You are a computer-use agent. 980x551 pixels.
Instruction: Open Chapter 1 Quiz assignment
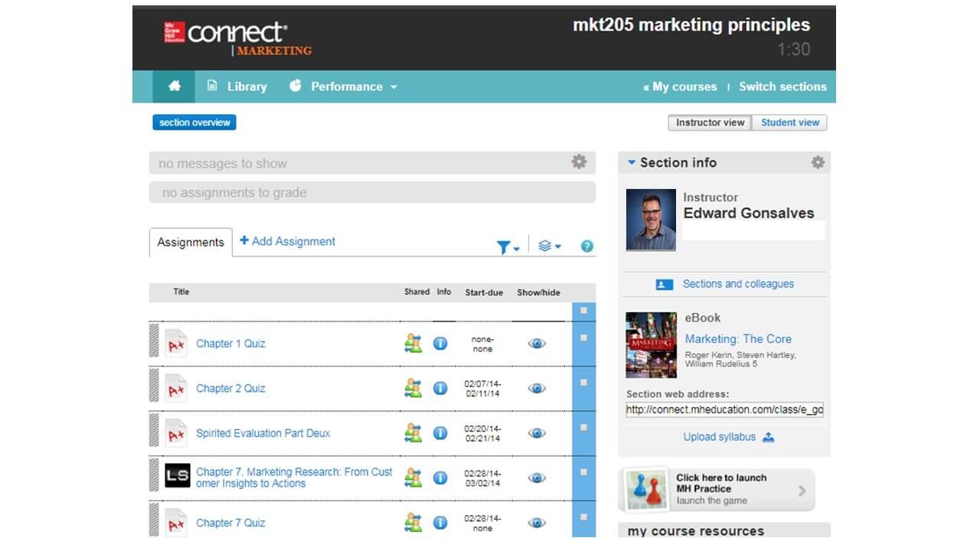pos(230,344)
